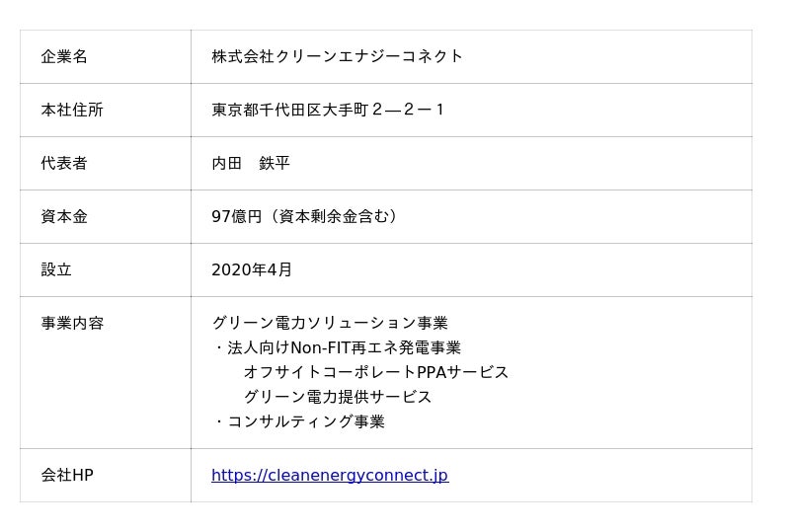Click the 事業内容 row label
This screenshot has height=532, width=790.
(72, 324)
